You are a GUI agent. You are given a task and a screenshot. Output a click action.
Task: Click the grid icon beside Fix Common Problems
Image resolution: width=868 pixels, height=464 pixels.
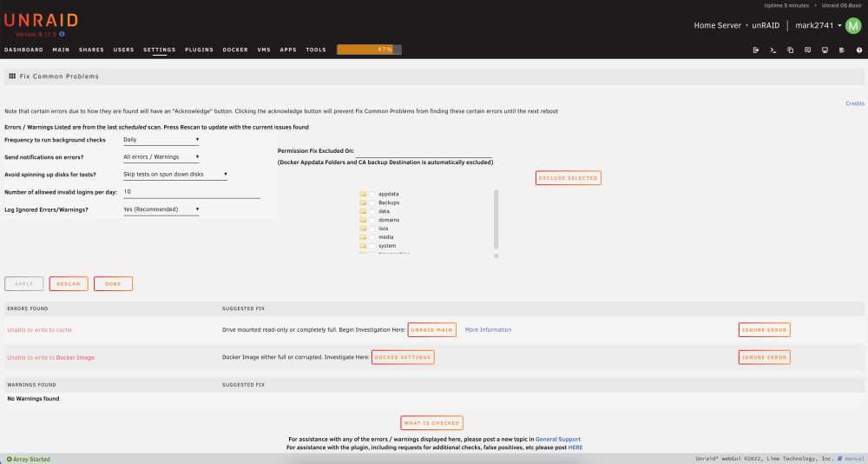click(12, 76)
